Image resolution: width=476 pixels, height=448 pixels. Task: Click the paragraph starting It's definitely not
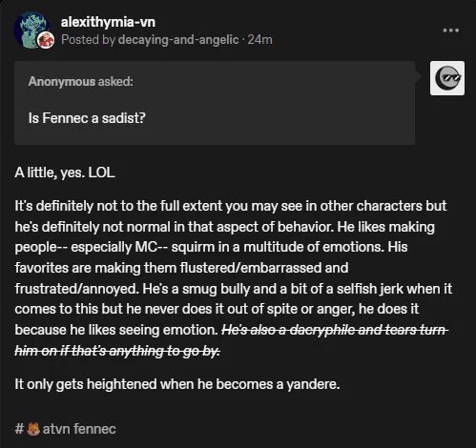(233, 268)
